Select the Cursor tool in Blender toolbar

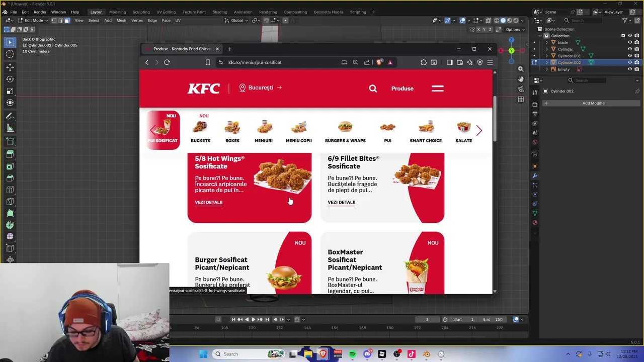coord(10,54)
